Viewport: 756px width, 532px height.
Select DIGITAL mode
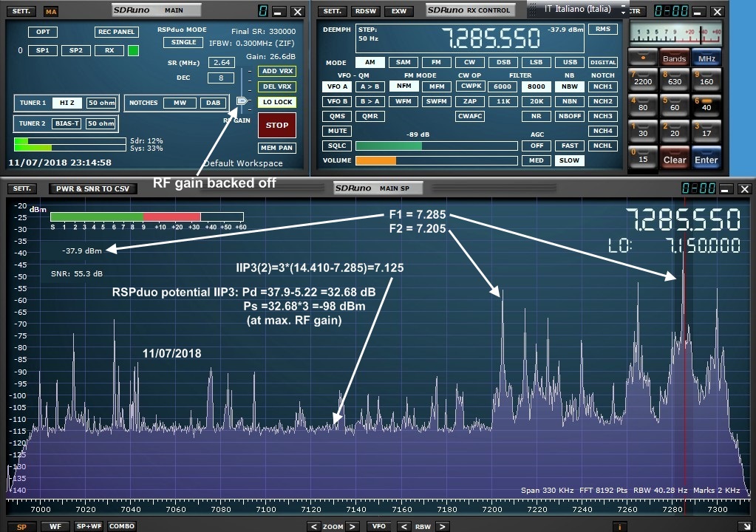click(x=603, y=62)
